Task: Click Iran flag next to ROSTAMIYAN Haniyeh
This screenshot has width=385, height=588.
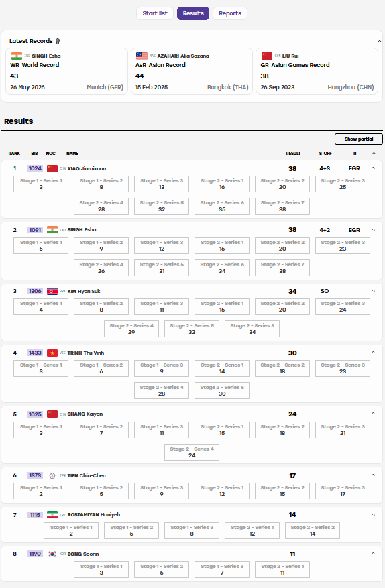Action: click(x=52, y=515)
